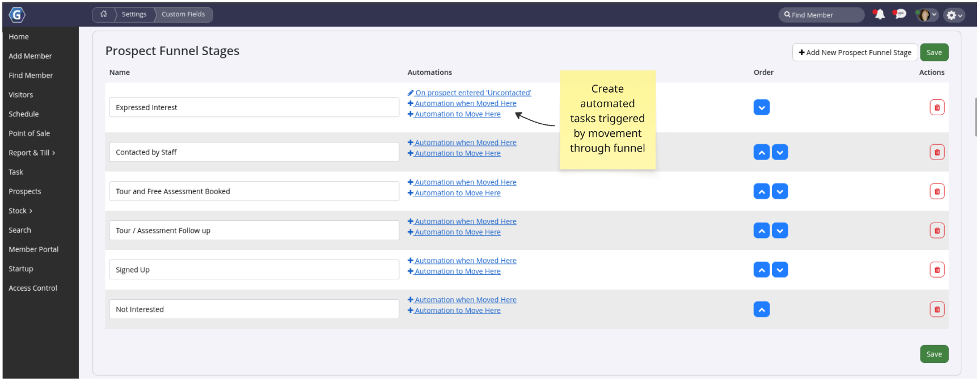Delete Tour / Assessment Follow up stage
Viewport: 980px width, 381px height.
(x=937, y=231)
